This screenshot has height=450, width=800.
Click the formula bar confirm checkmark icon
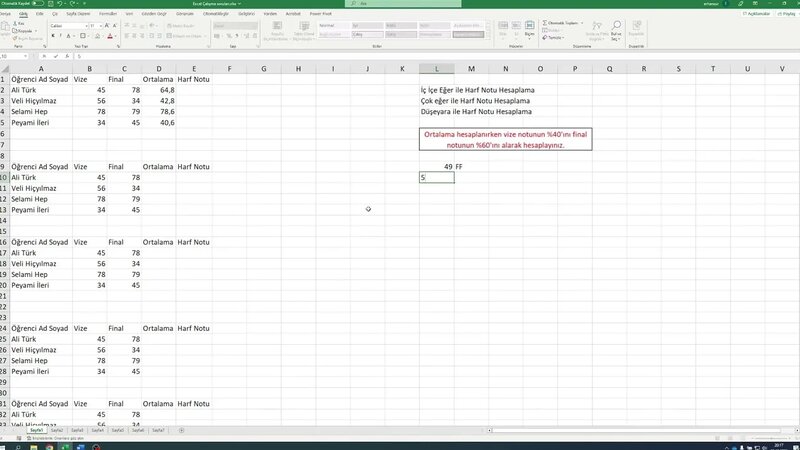[x=56, y=56]
